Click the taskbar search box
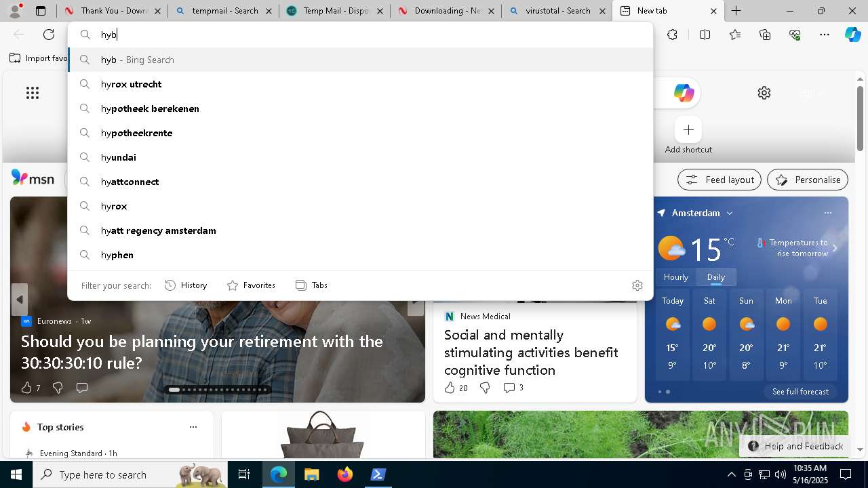This screenshot has width=868, height=488. pos(130,474)
